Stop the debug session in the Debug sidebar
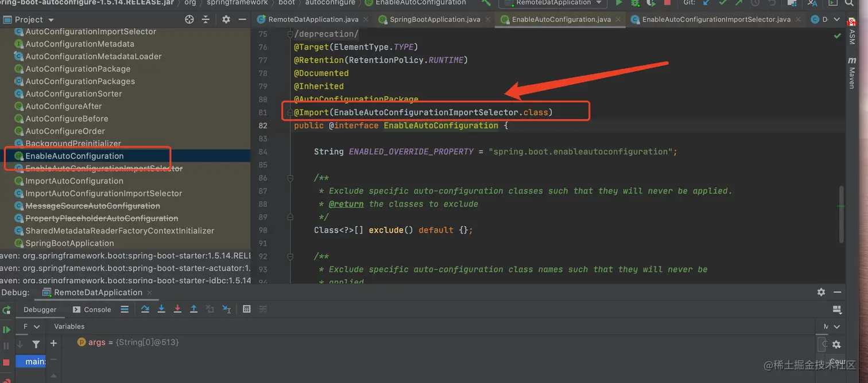 [6, 362]
